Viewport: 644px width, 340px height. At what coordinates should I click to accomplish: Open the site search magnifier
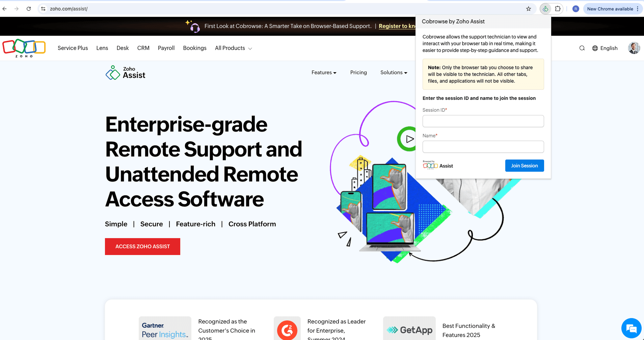pos(582,48)
